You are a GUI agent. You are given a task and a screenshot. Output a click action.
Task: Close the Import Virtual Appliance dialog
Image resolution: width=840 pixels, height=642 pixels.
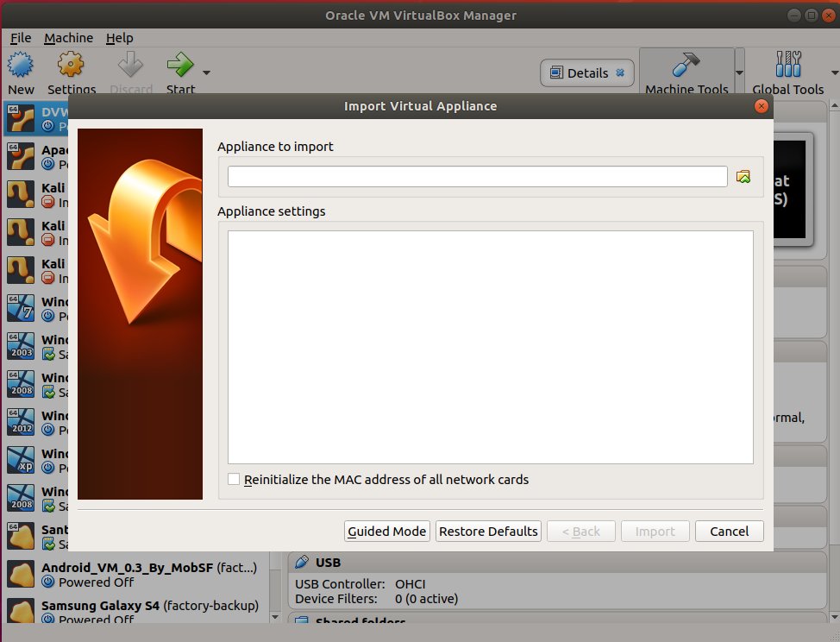pyautogui.click(x=761, y=106)
